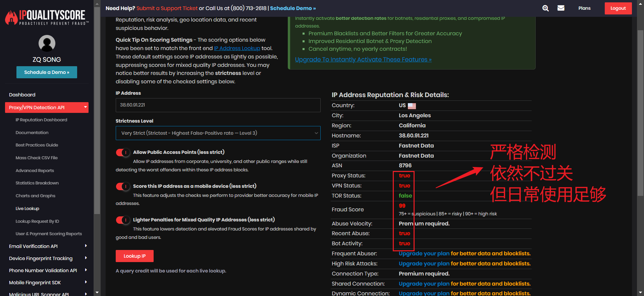Open Best Practices Guide
This screenshot has width=644, height=296.
coord(37,145)
